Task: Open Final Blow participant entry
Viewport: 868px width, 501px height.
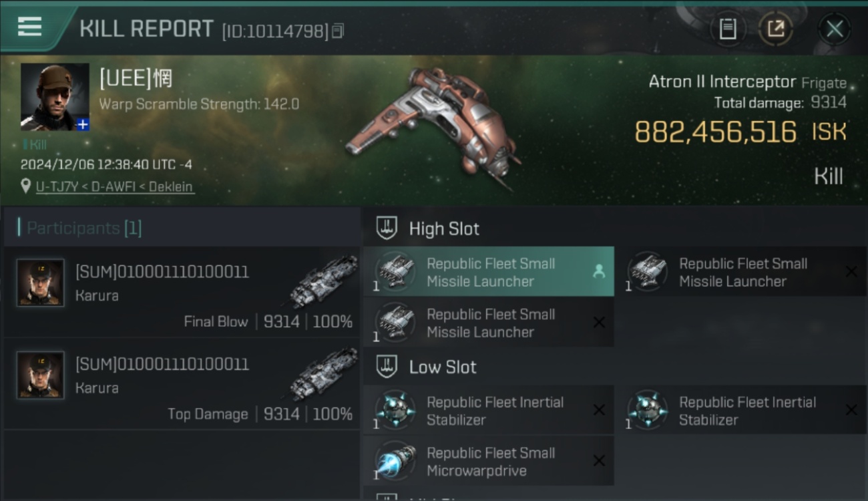Action: [x=182, y=292]
